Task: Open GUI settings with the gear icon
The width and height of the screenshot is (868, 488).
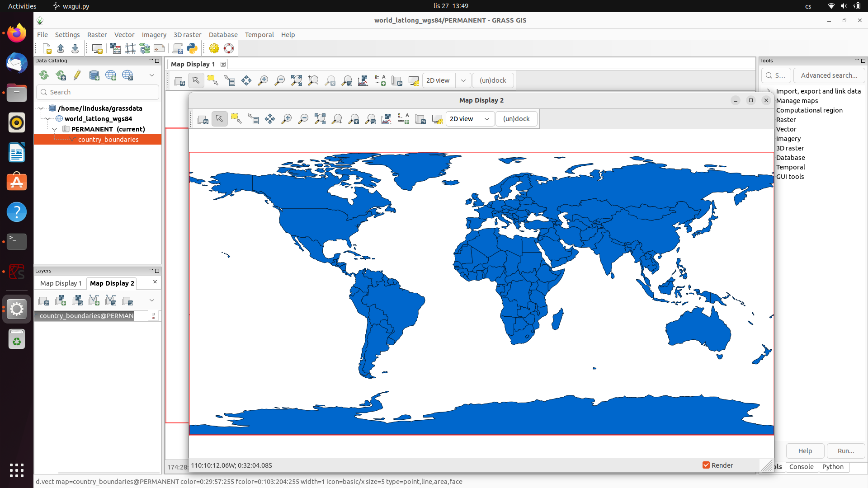Action: (214, 48)
